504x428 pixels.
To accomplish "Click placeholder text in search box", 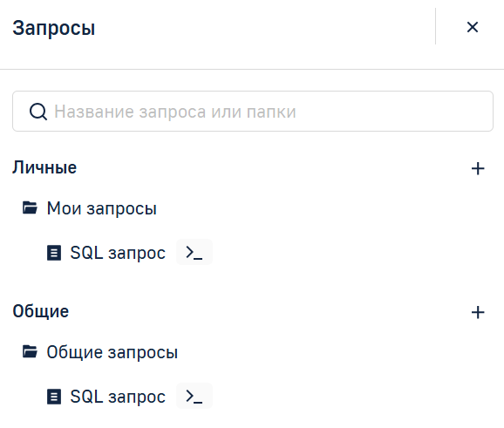I will click(x=175, y=112).
